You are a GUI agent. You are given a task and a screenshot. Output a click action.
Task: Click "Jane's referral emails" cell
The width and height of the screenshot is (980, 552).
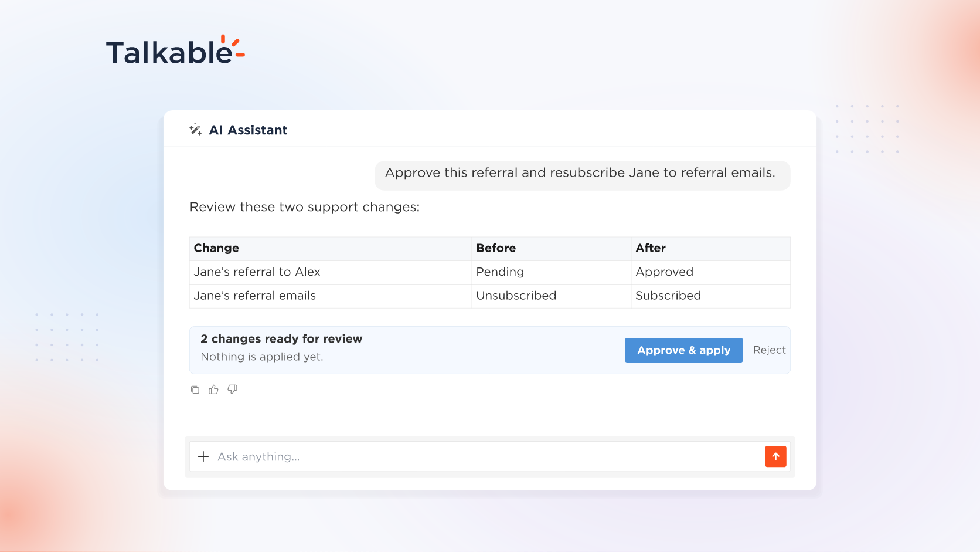pos(331,296)
